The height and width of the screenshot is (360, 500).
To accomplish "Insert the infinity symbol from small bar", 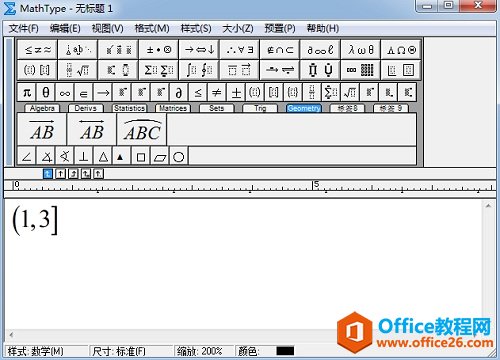I will point(65,92).
